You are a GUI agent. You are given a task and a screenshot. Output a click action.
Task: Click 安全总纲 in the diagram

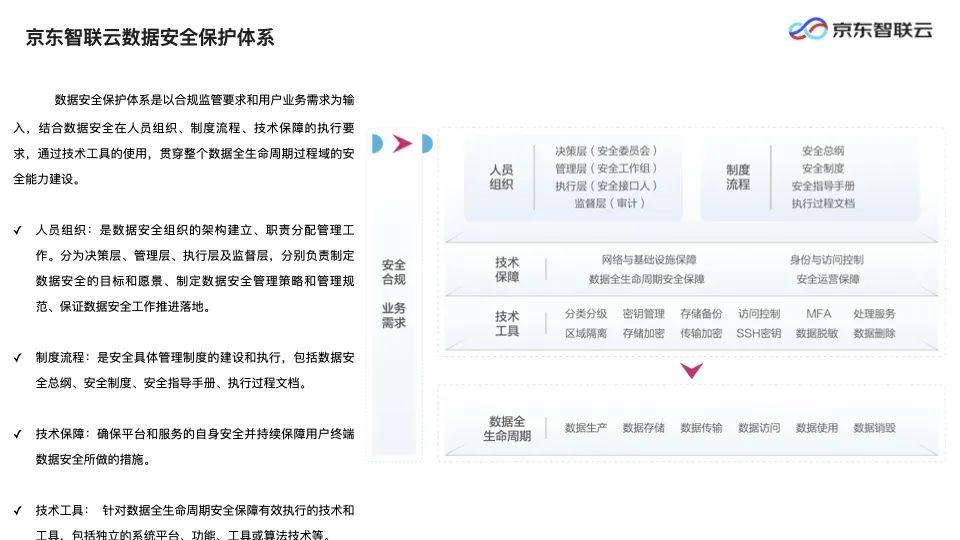pos(823,151)
